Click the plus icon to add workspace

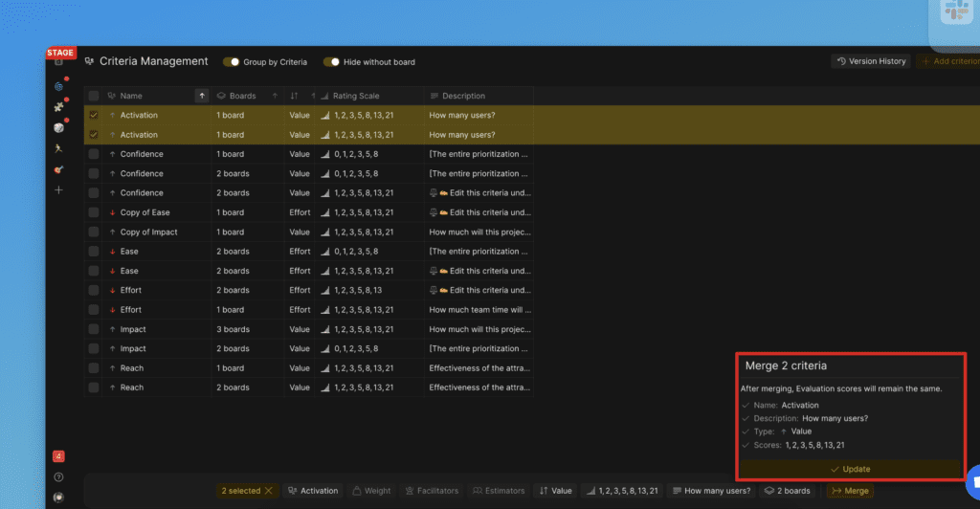pos(58,190)
